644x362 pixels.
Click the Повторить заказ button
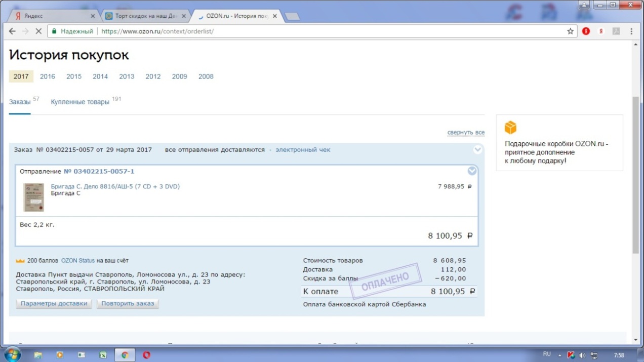click(x=128, y=304)
